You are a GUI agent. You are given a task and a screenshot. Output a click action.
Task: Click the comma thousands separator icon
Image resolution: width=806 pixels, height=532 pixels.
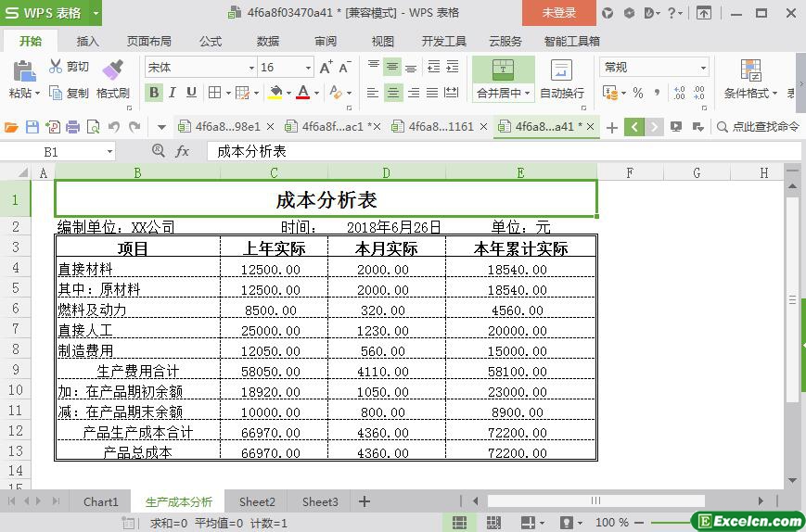point(657,93)
